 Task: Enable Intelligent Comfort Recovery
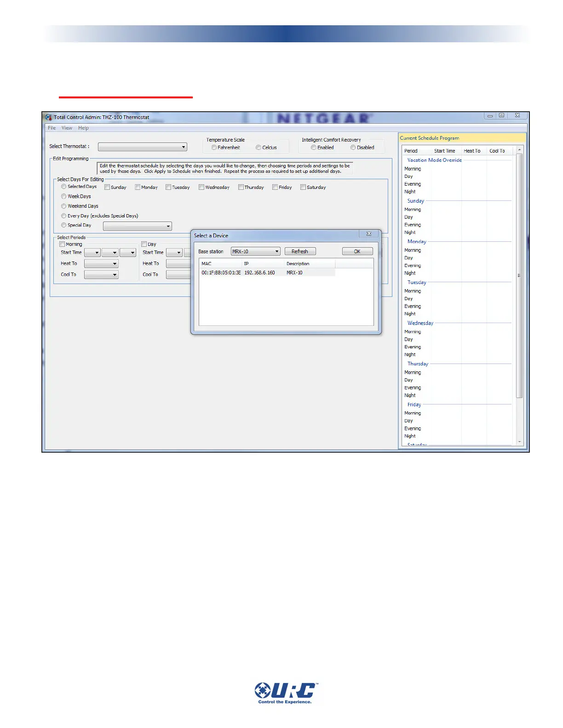pyautogui.click(x=314, y=148)
